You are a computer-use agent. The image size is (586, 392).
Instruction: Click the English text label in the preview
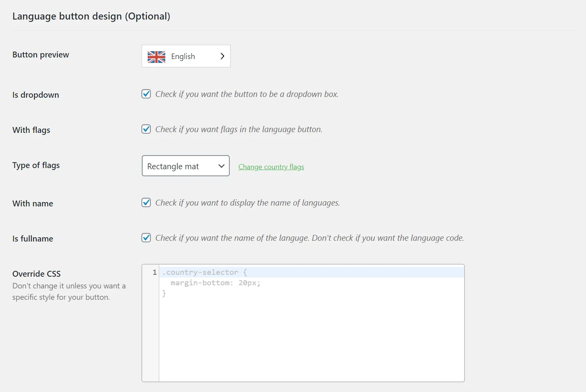(x=183, y=56)
